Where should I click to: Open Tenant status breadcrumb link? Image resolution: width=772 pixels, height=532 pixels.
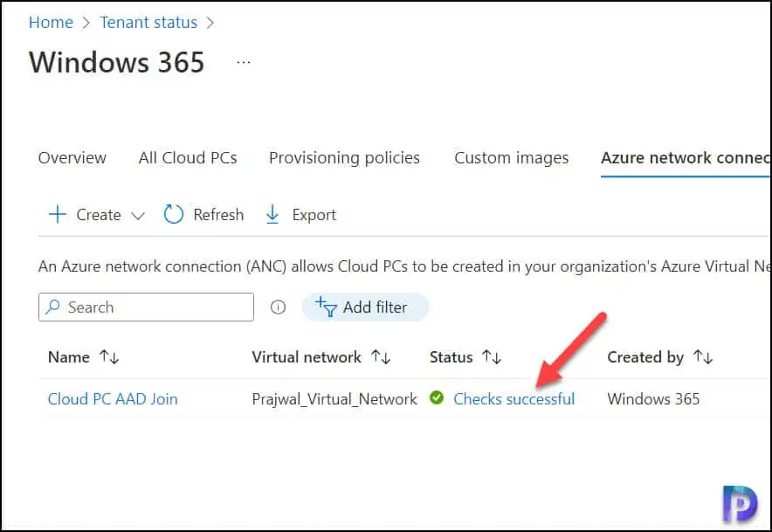point(148,22)
